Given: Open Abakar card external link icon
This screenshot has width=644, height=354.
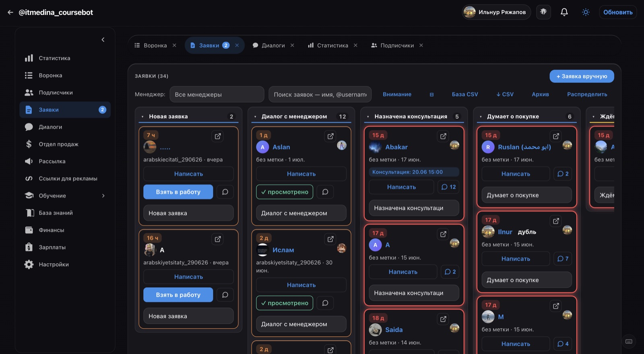Looking at the screenshot, I should [x=443, y=136].
